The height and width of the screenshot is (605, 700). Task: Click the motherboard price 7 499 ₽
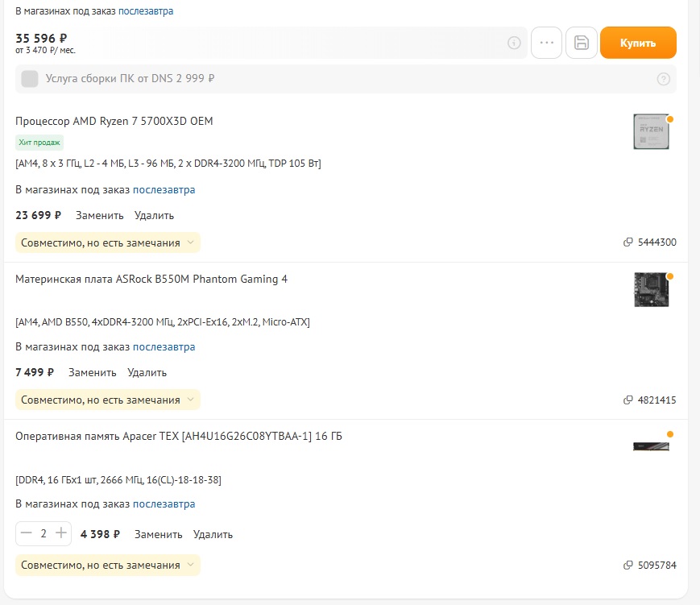click(x=35, y=373)
